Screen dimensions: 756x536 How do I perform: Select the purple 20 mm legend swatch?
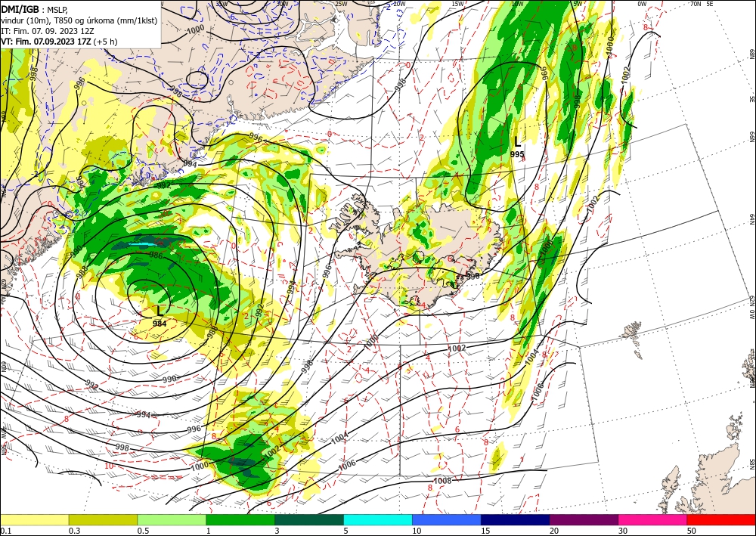[x=584, y=519]
